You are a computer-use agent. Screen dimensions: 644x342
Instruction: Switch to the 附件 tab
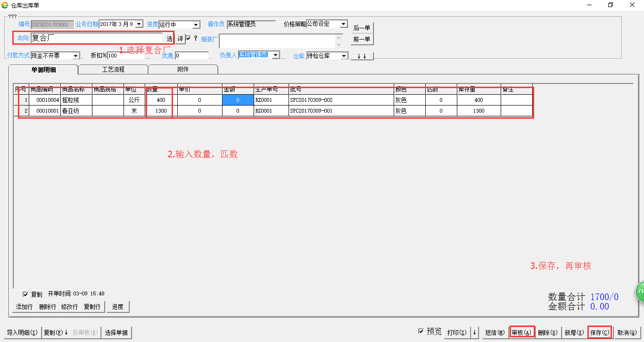click(x=183, y=69)
